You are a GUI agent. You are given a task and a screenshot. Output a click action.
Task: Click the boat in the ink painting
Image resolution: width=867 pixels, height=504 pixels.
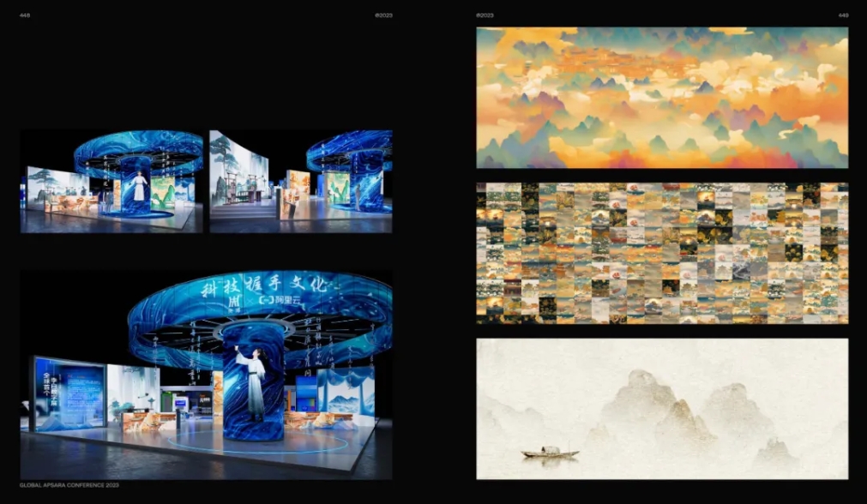(550, 452)
